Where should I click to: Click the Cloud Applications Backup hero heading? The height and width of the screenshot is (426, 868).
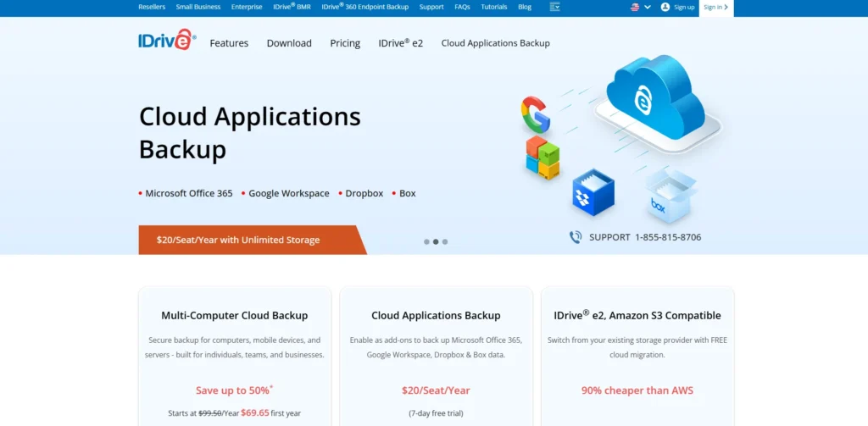[250, 133]
